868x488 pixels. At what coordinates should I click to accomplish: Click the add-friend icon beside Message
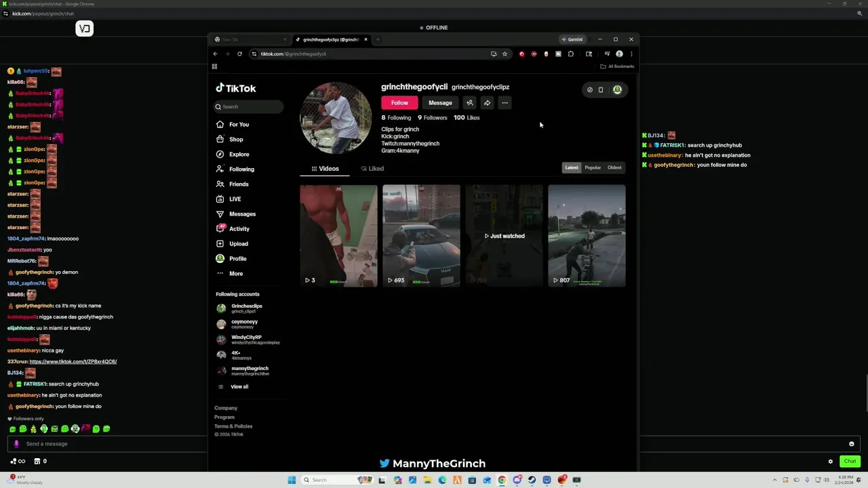click(x=469, y=103)
